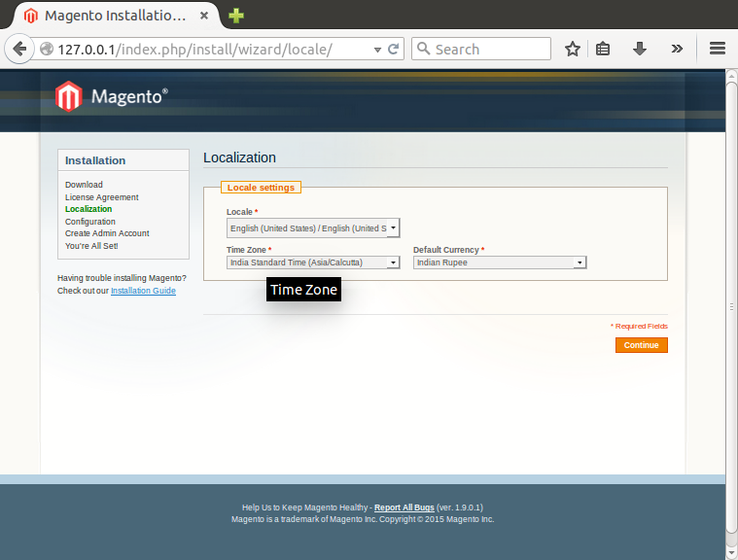Viewport: 738px width, 560px height.
Task: Go back with the browser back arrow
Action: 19,49
